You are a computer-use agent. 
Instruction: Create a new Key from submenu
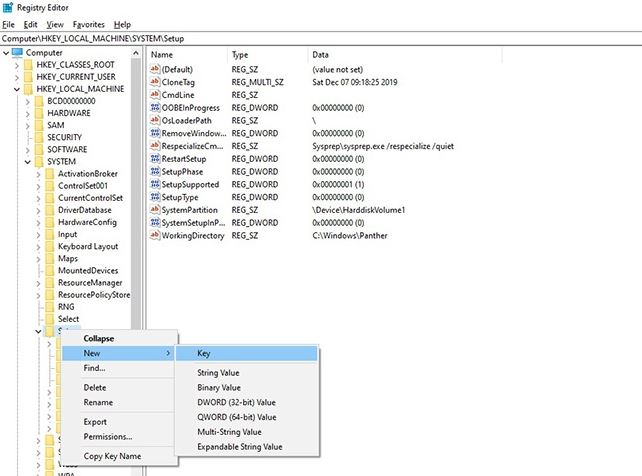pos(246,354)
